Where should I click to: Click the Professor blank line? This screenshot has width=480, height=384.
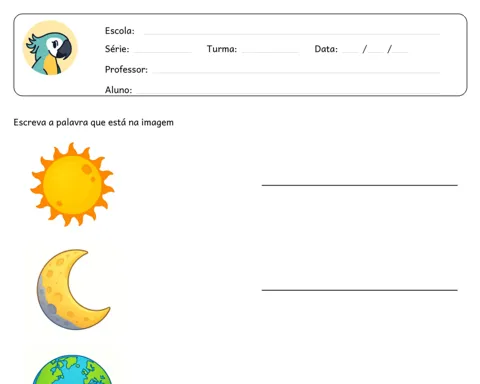(296, 72)
